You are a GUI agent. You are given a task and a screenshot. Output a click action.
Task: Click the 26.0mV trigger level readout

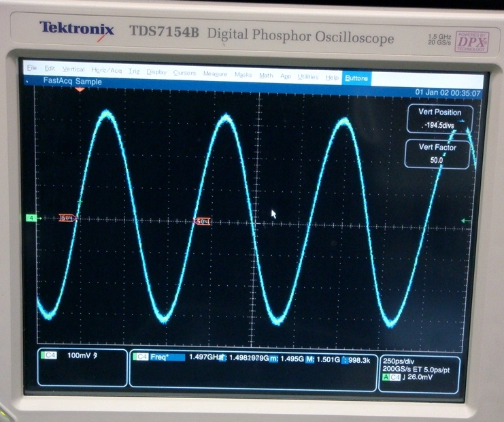[x=420, y=377]
